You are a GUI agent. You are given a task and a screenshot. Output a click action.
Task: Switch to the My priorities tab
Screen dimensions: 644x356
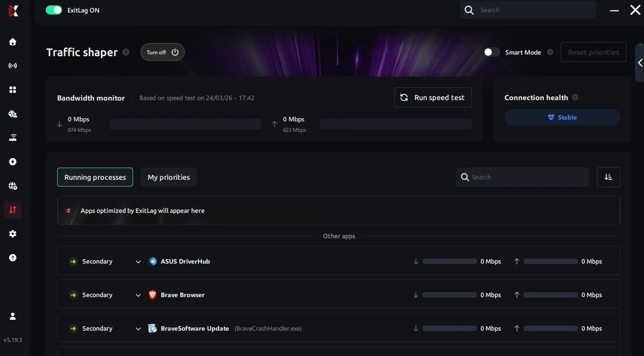click(168, 177)
